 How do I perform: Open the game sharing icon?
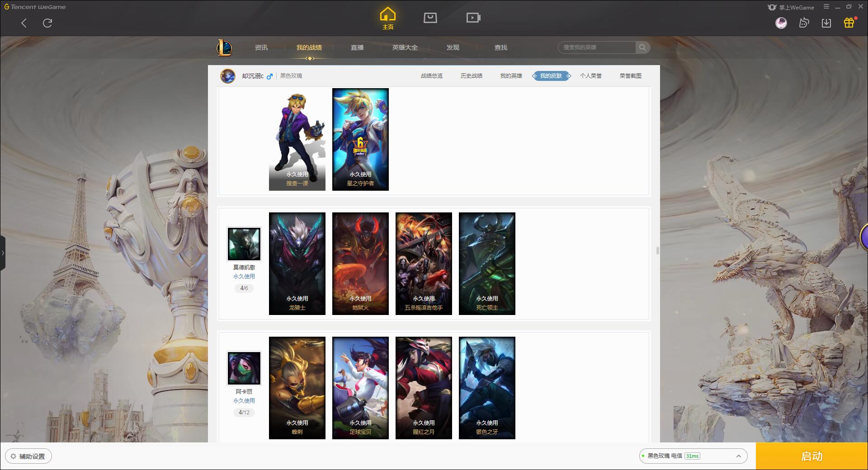(804, 23)
